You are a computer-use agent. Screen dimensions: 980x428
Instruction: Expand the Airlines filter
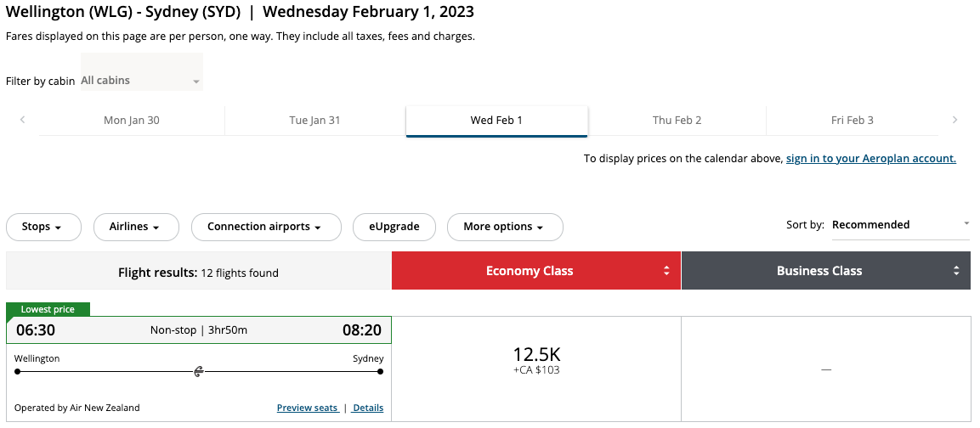click(x=135, y=227)
